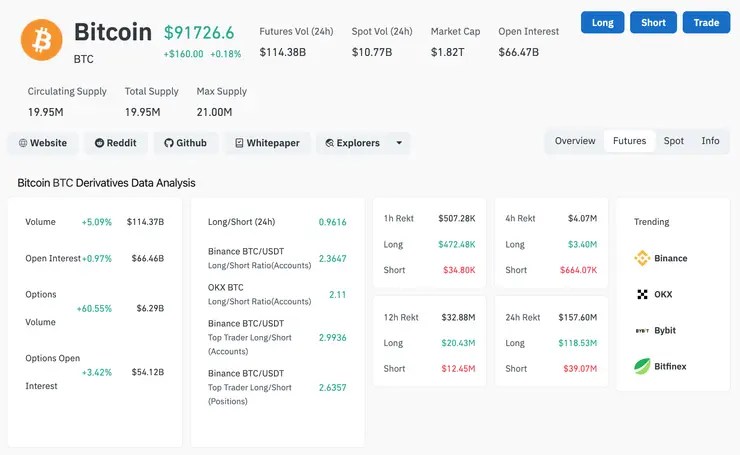The height and width of the screenshot is (455, 740).
Task: Click the blue Long button
Action: [603, 22]
